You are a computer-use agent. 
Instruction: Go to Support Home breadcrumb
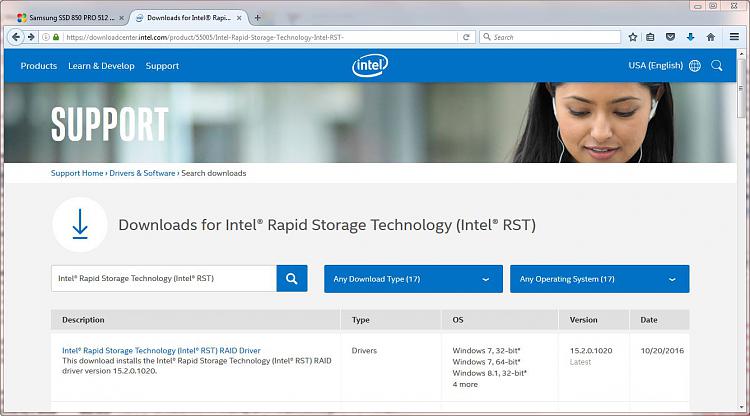tap(77, 173)
